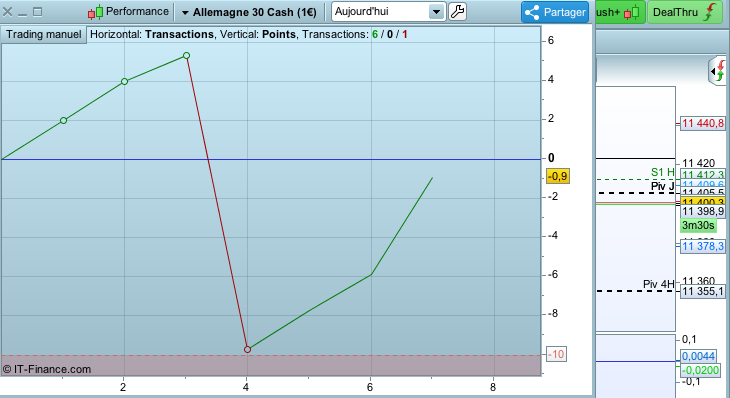Screen dimensions: 730x398
Task: Select the transaction 2 curve marker
Action: pyautogui.click(x=124, y=81)
